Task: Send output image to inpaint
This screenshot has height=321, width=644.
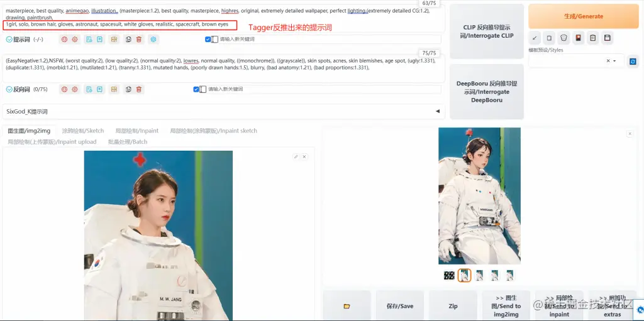Action: [x=559, y=306]
